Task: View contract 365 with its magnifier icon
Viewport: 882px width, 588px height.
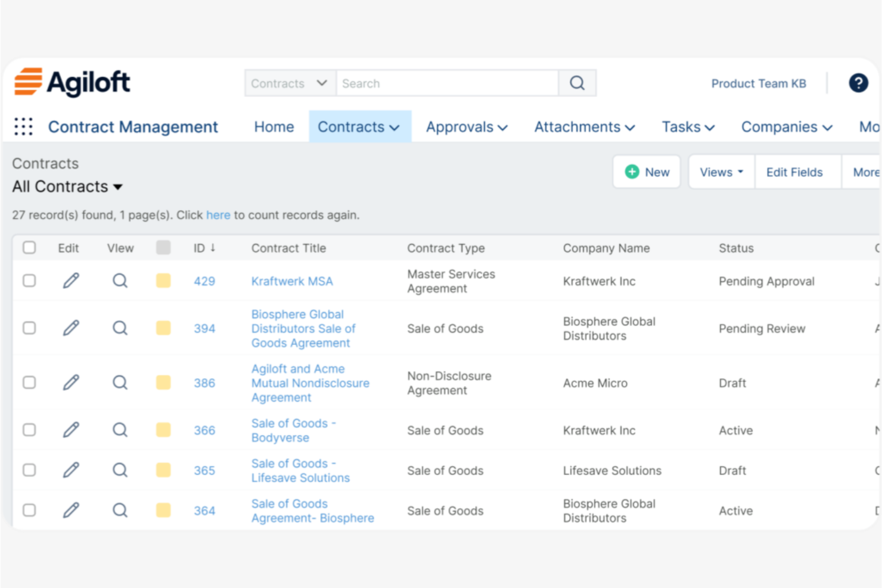Action: point(120,470)
